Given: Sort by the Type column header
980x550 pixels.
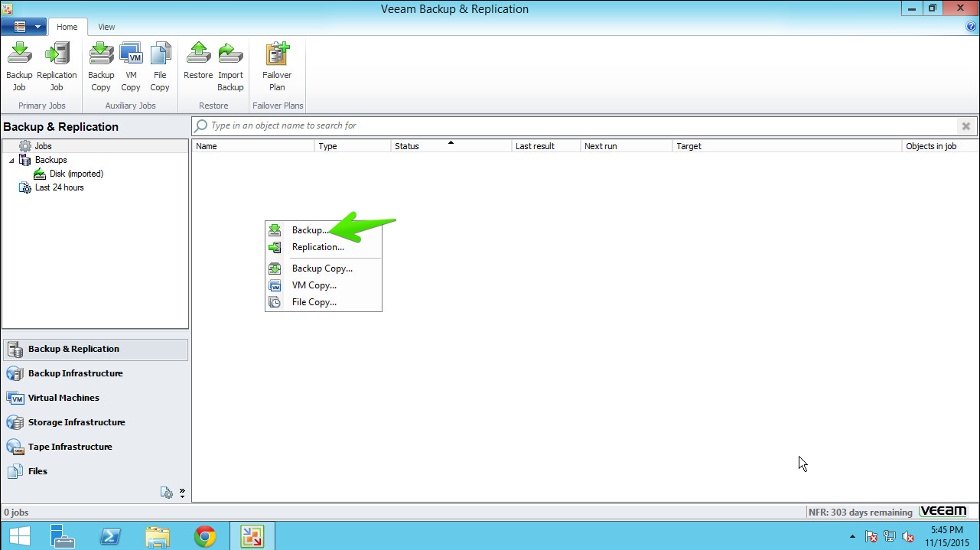Looking at the screenshot, I should point(353,146).
